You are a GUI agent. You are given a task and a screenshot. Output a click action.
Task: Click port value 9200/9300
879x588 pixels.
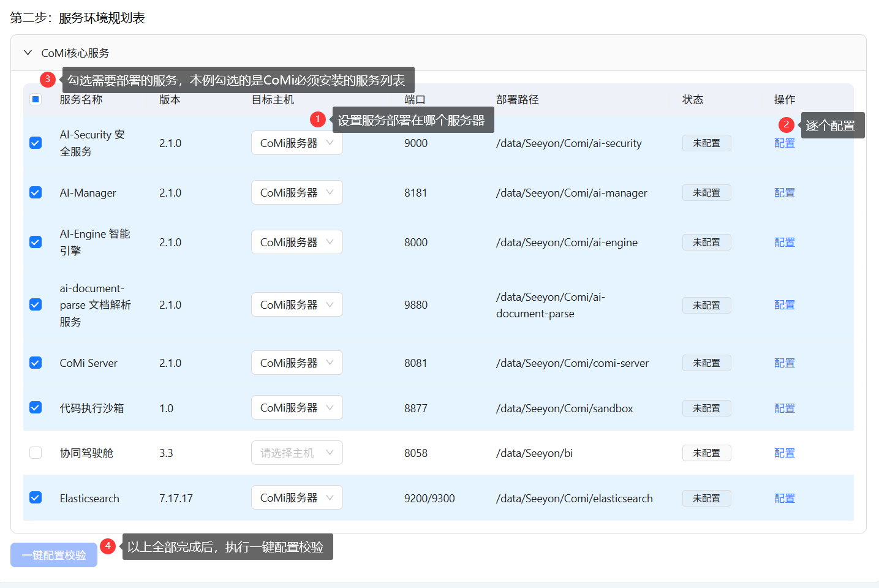[x=429, y=499]
